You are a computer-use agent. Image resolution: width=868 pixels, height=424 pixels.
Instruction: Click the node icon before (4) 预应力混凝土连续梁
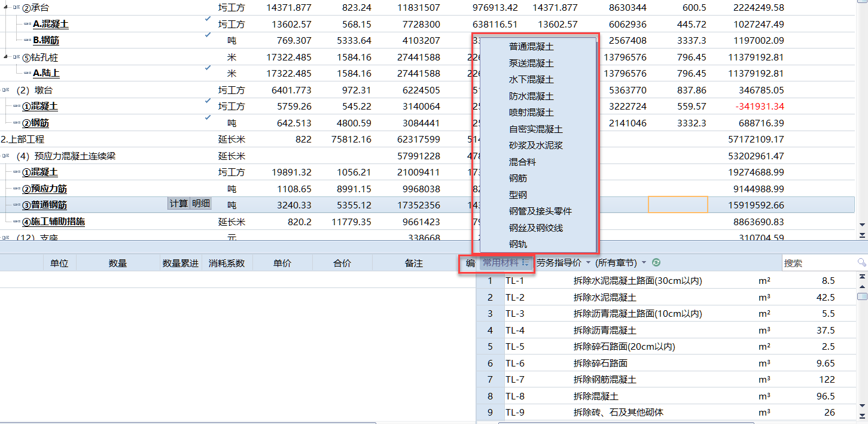(6, 156)
